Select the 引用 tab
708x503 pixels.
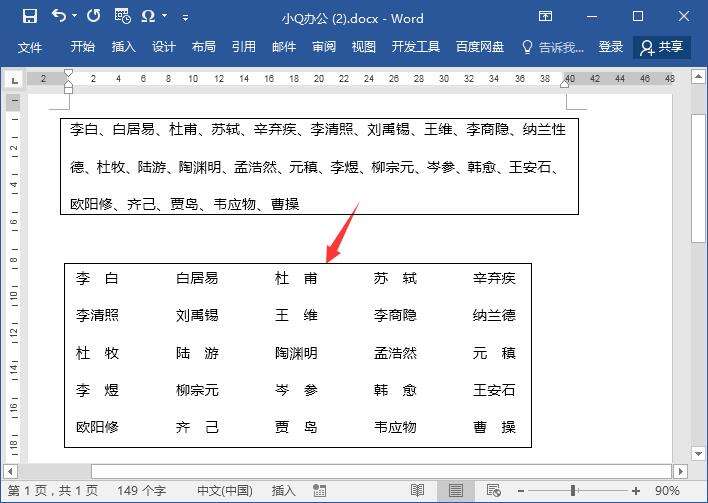[244, 47]
